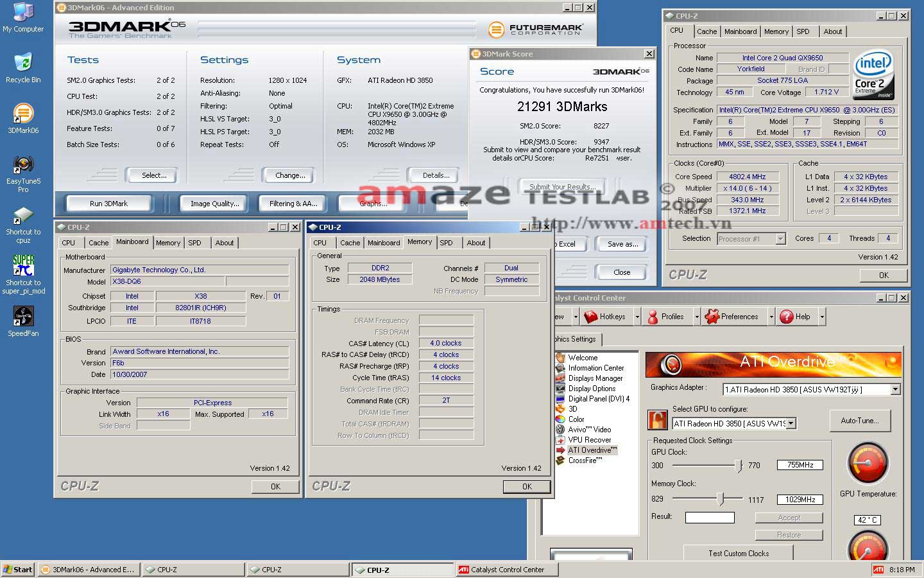Viewport: 924px width, 578px height.
Task: Open the Color settings tree entry
Action: (576, 419)
